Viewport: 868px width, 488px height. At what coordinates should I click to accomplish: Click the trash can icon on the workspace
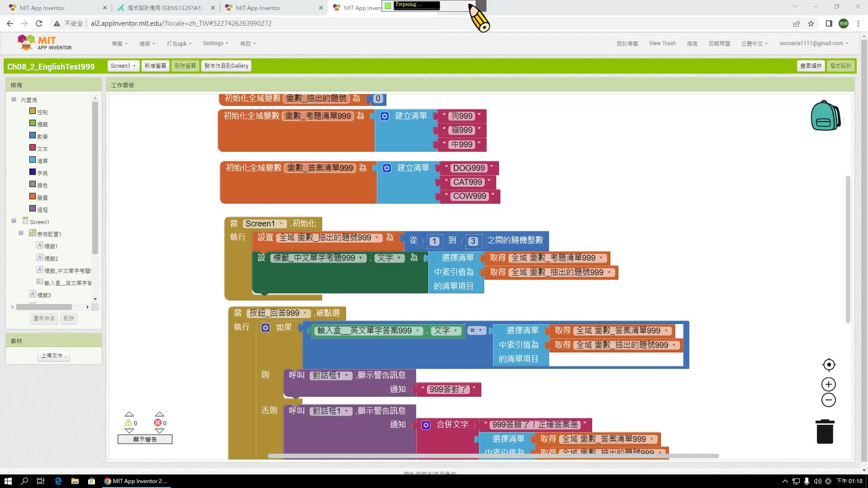(825, 432)
